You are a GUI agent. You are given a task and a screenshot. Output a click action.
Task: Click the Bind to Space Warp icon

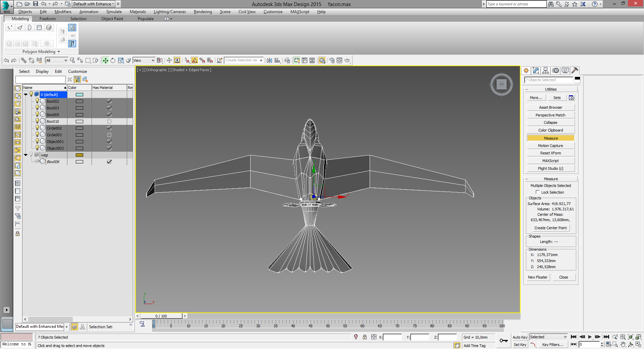point(39,60)
